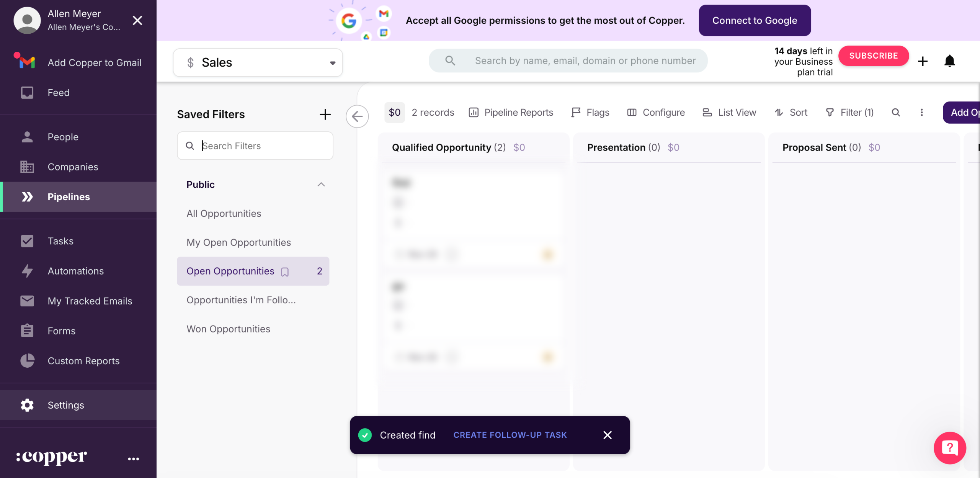Open Settings via the gear icon
Image resolution: width=980 pixels, height=478 pixels.
[27, 405]
